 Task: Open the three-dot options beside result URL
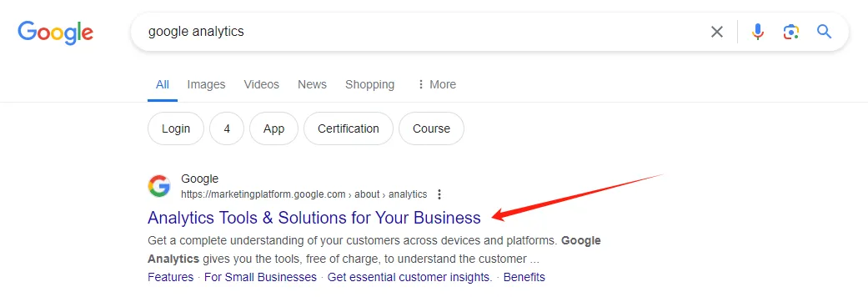point(439,194)
